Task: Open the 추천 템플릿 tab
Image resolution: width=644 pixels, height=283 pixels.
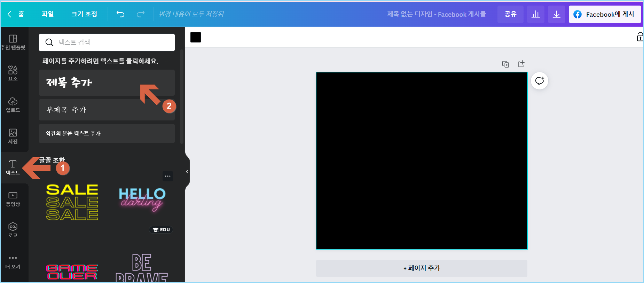Action: point(13,42)
